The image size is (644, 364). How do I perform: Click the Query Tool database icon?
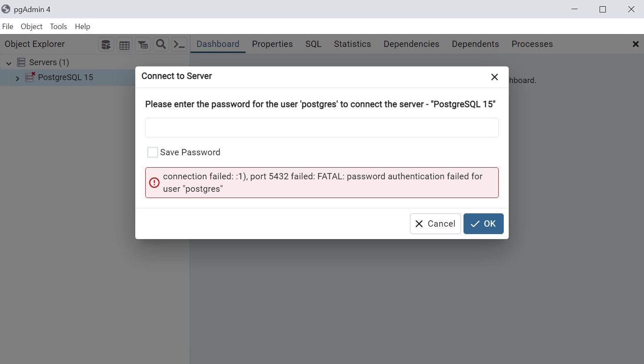(x=106, y=44)
